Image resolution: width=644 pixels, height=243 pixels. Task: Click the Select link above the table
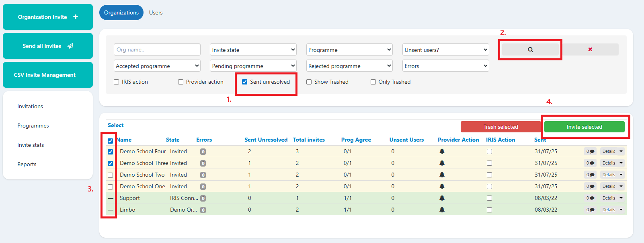tap(116, 125)
